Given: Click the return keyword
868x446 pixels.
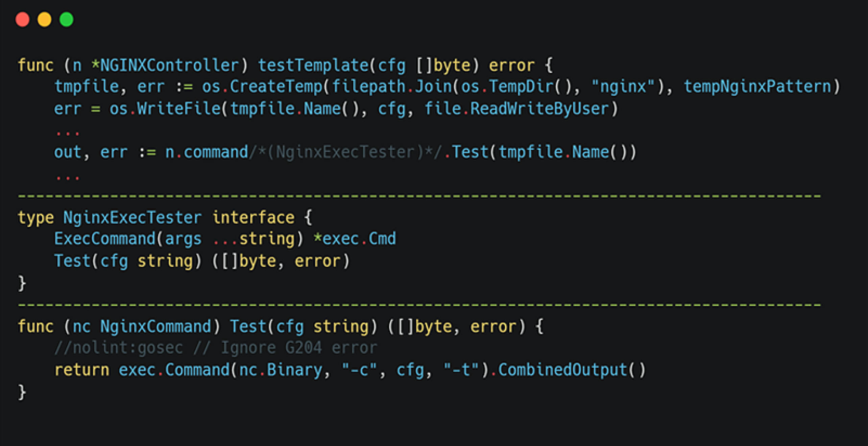Looking at the screenshot, I should [82, 370].
